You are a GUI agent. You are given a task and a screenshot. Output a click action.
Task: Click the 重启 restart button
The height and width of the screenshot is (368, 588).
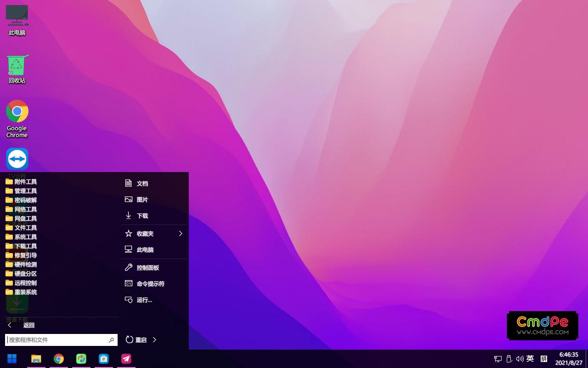tap(136, 340)
